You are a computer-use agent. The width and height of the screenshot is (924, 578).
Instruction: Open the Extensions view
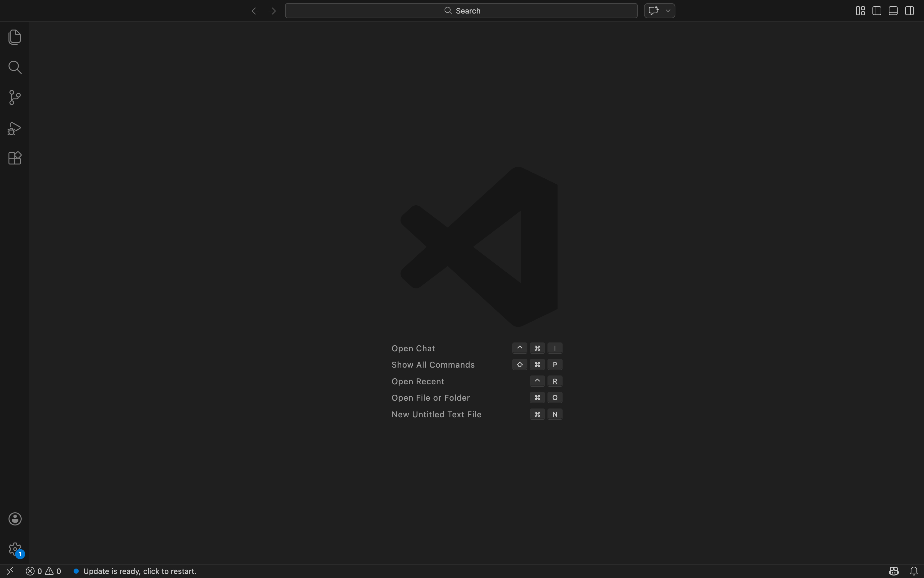(x=14, y=158)
